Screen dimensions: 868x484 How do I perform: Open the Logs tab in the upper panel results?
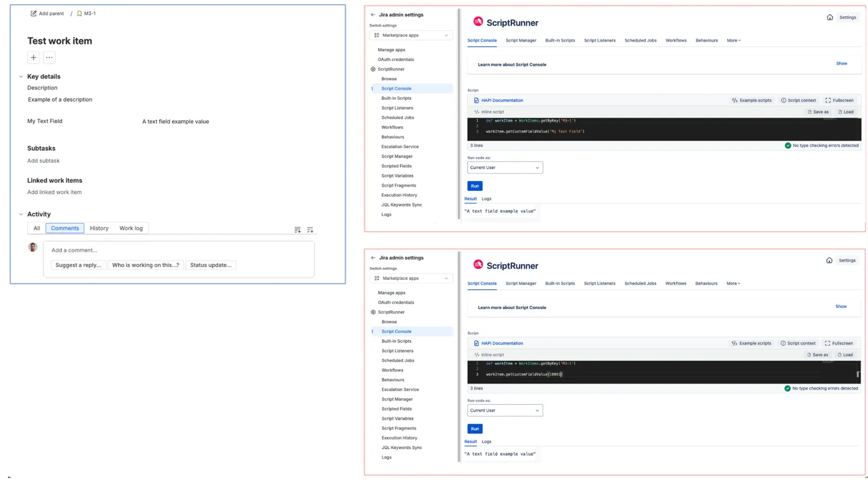486,199
